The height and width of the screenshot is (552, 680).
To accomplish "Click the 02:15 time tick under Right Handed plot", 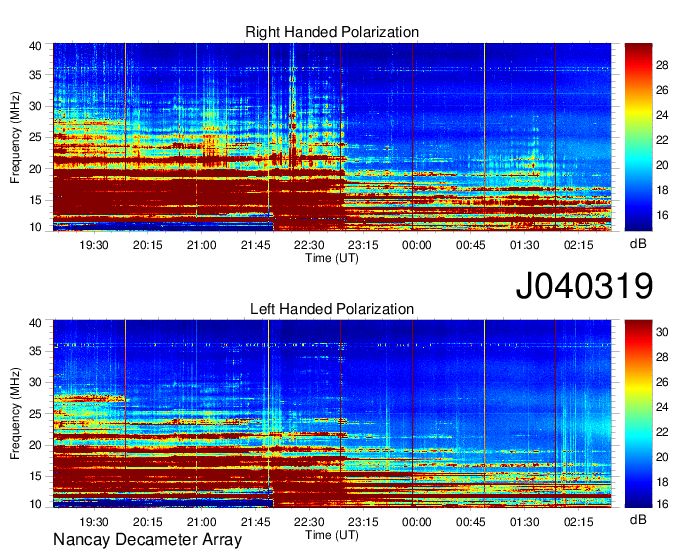I will [x=579, y=245].
